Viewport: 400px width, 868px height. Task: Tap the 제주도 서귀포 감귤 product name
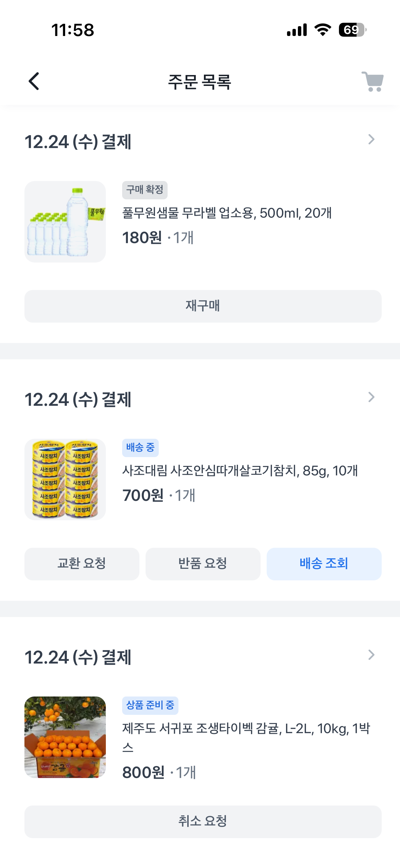click(x=246, y=729)
